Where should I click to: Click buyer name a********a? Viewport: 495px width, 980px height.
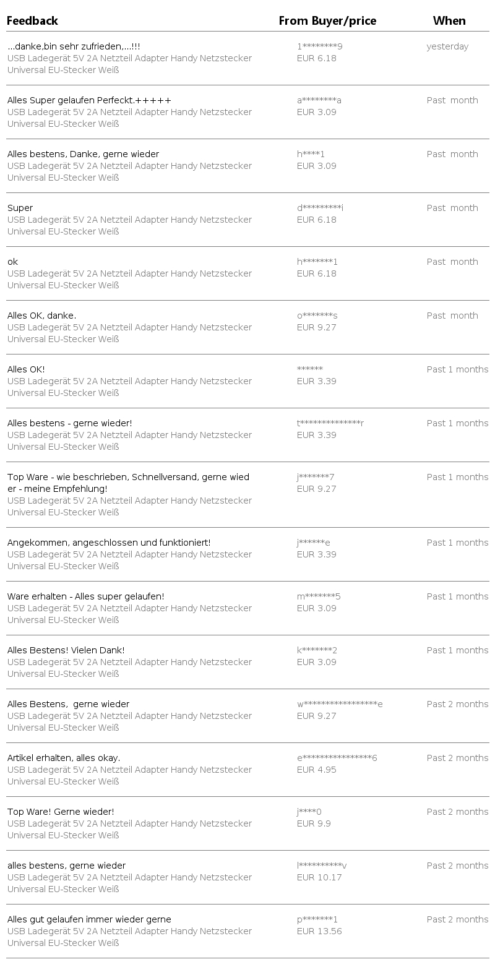pyautogui.click(x=319, y=100)
